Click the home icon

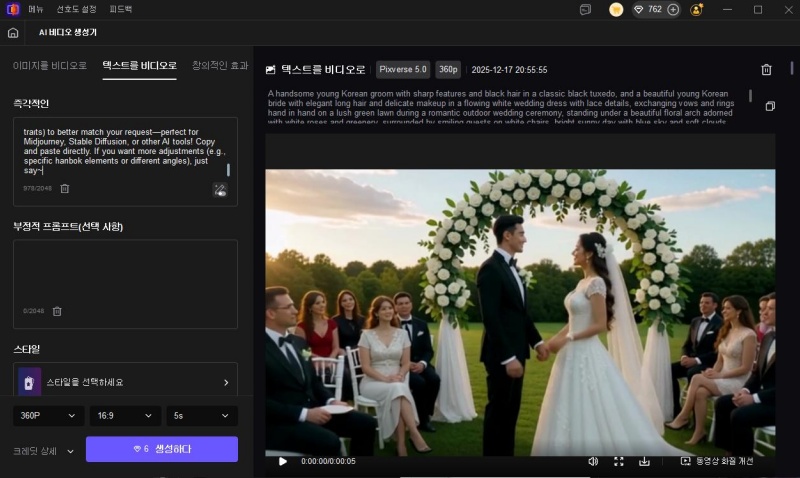pos(13,32)
